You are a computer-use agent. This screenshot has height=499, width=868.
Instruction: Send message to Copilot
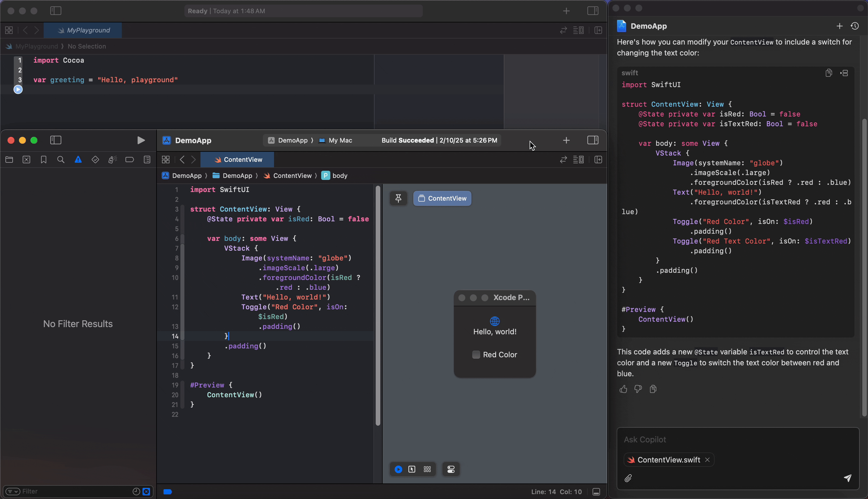coord(847,478)
